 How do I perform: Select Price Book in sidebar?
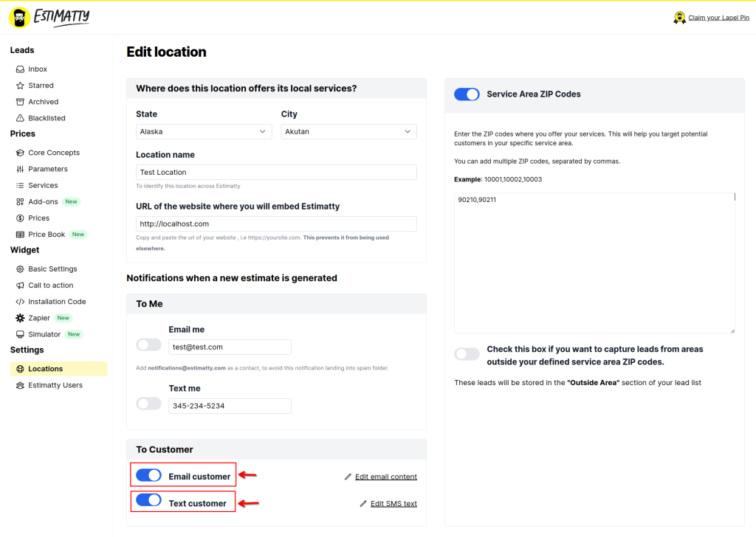pyautogui.click(x=47, y=235)
